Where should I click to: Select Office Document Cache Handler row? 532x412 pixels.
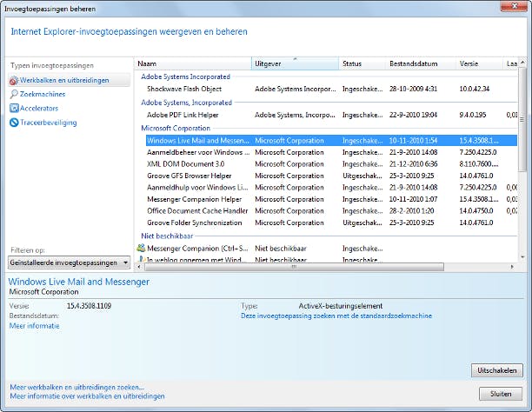tap(331, 210)
